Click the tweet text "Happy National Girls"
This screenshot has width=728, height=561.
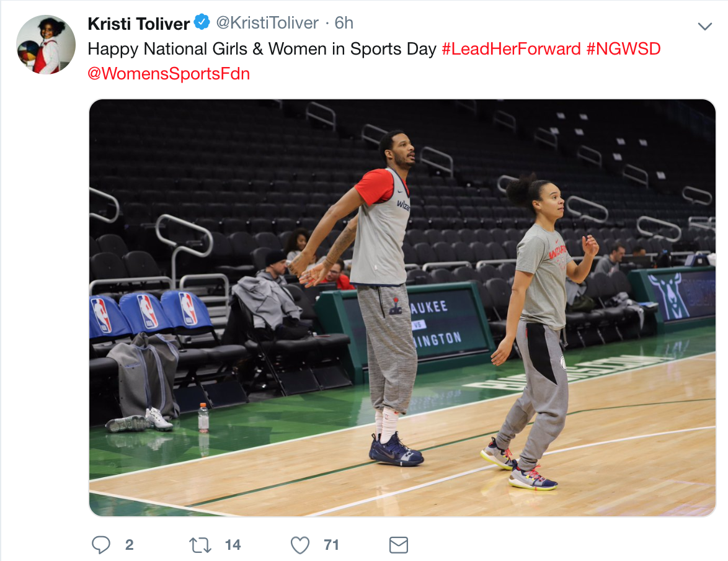167,49
